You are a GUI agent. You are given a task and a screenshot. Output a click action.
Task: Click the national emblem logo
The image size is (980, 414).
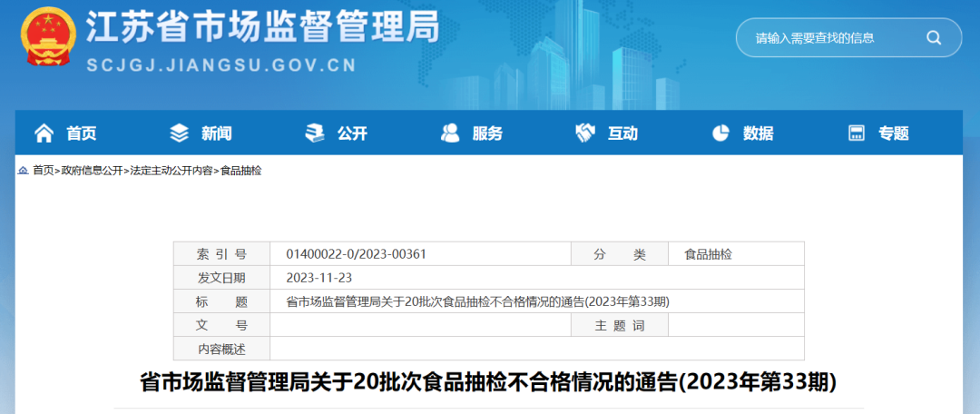tap(49, 36)
